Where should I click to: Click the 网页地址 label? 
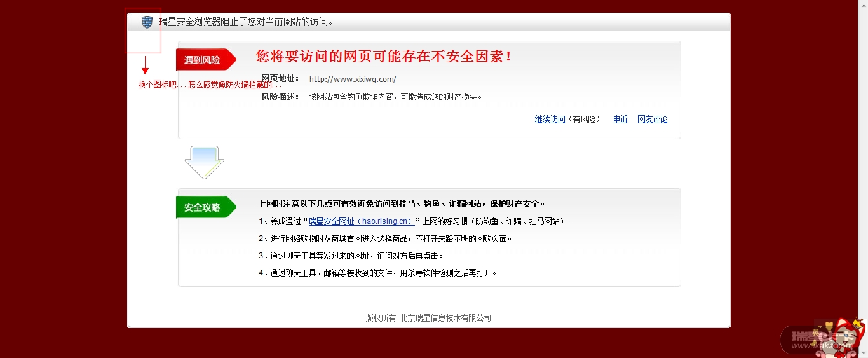pyautogui.click(x=280, y=79)
